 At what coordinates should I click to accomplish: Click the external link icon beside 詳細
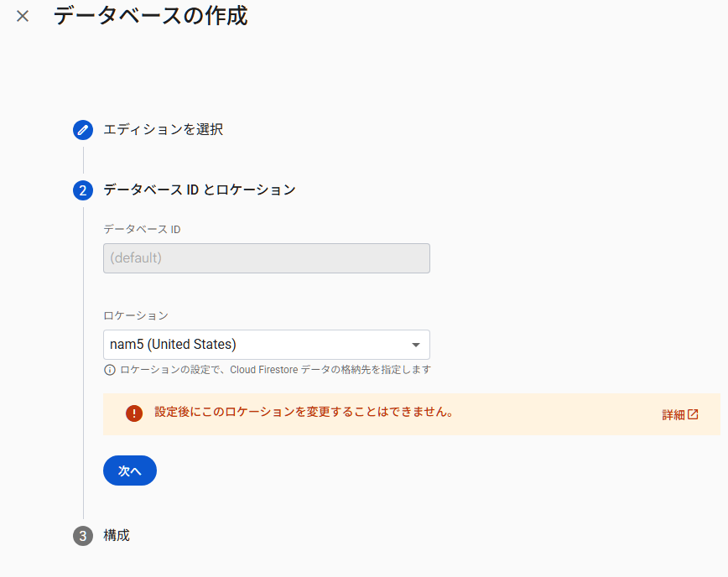(x=693, y=414)
